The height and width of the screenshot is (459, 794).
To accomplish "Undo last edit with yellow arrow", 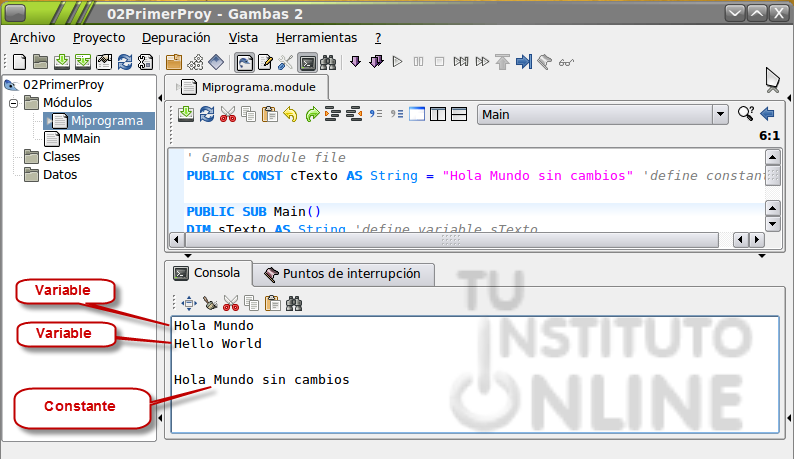I will 291,114.
